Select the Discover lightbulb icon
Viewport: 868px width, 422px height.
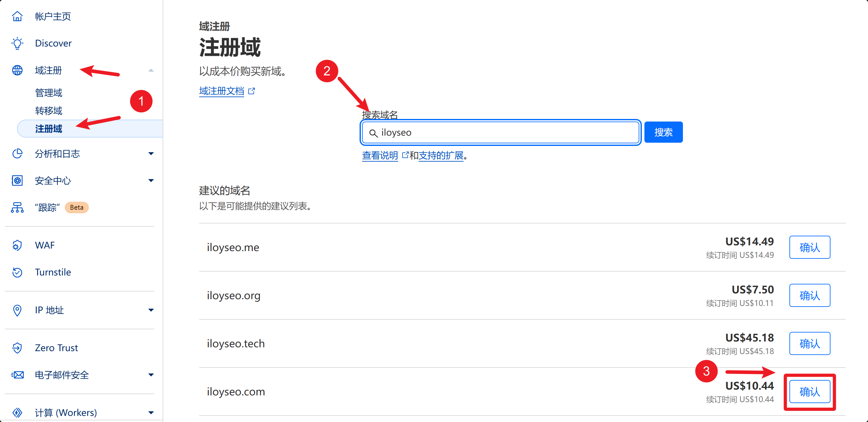tap(17, 43)
